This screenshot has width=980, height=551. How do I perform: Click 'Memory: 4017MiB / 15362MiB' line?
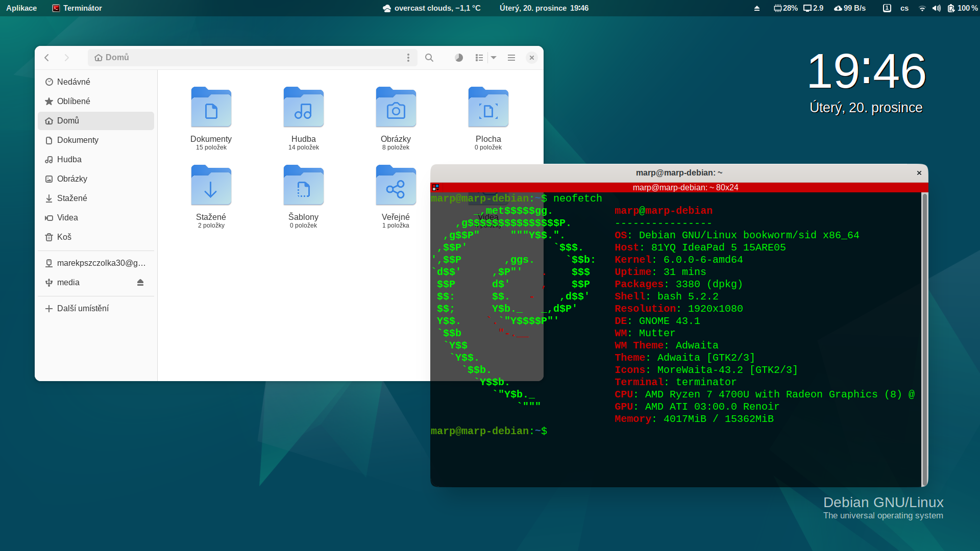tap(694, 419)
